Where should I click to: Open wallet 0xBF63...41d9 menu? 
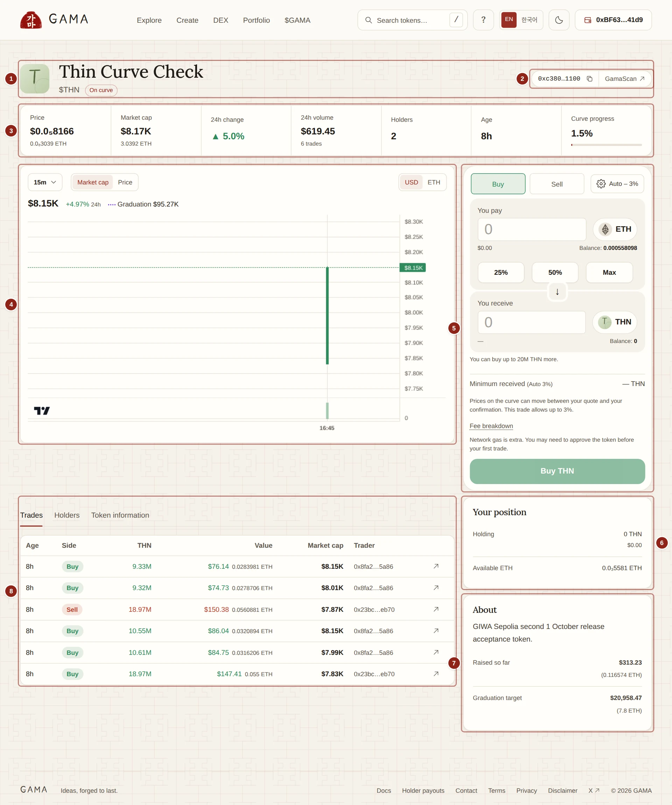[613, 20]
